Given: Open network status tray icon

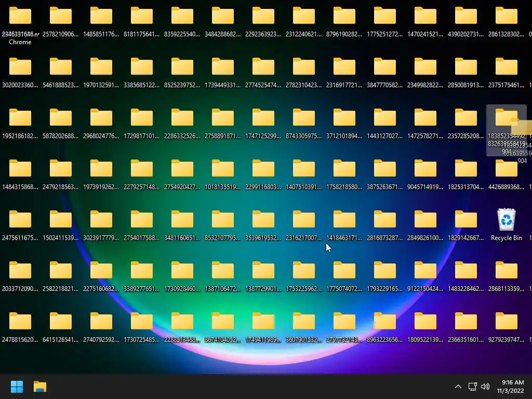Looking at the screenshot, I should click(472, 387).
